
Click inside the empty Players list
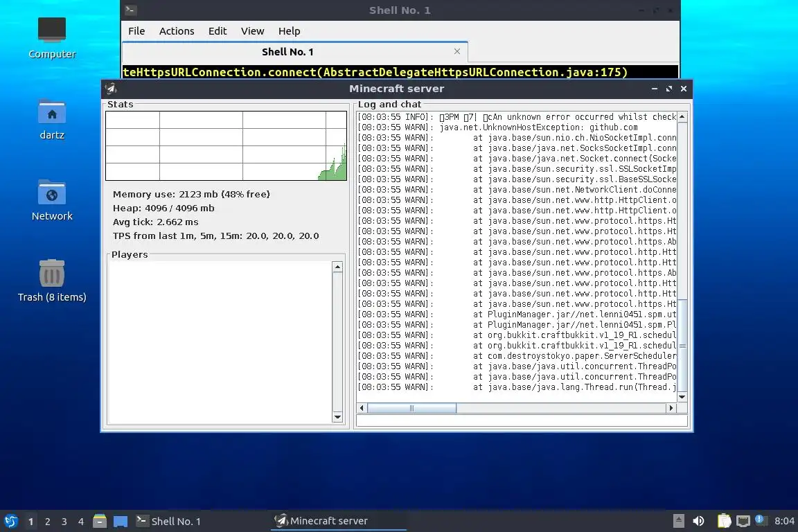click(x=220, y=342)
